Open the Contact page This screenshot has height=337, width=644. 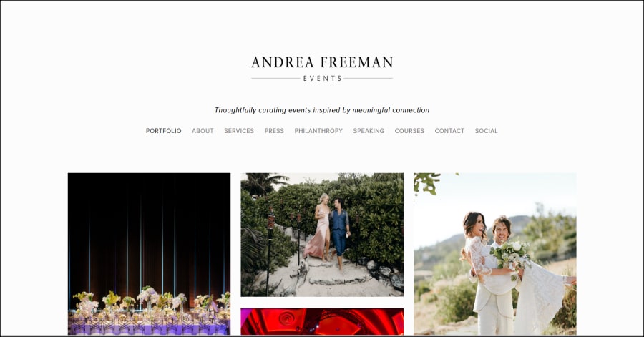coord(449,131)
